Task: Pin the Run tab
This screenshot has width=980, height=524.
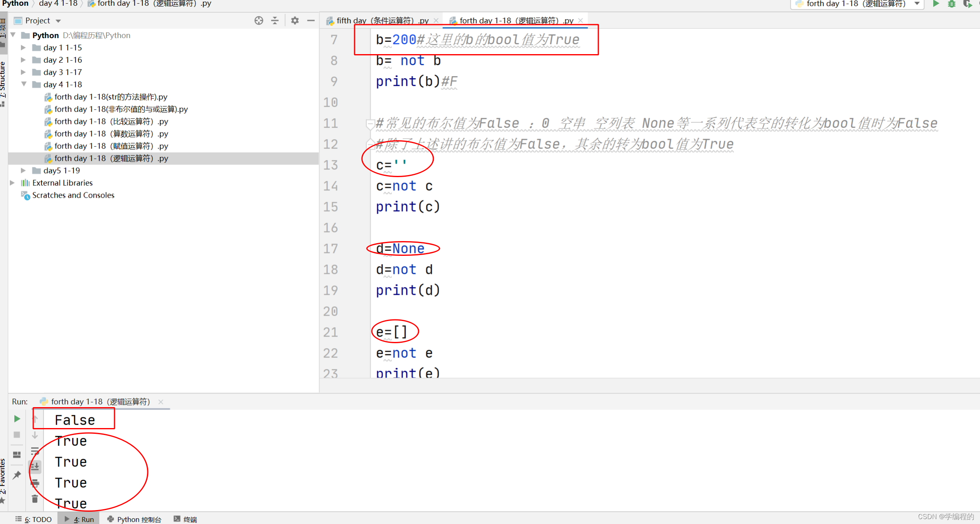Action: click(17, 475)
